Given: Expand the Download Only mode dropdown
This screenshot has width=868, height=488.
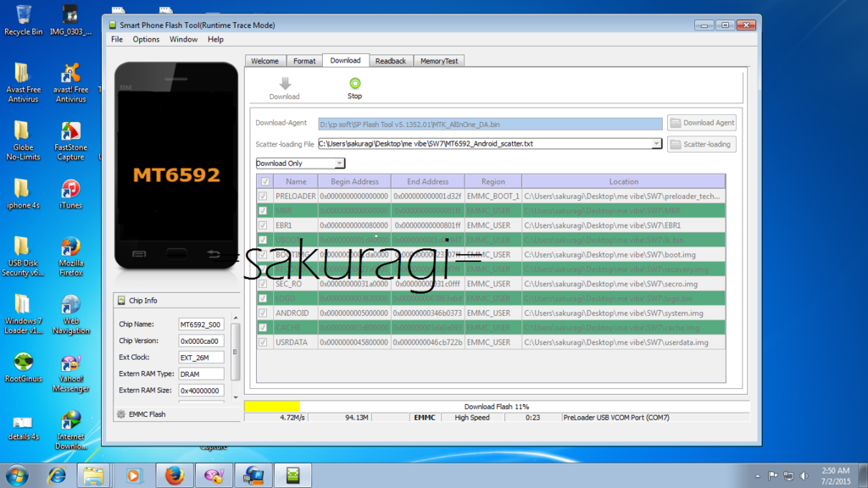Looking at the screenshot, I should pyautogui.click(x=339, y=164).
